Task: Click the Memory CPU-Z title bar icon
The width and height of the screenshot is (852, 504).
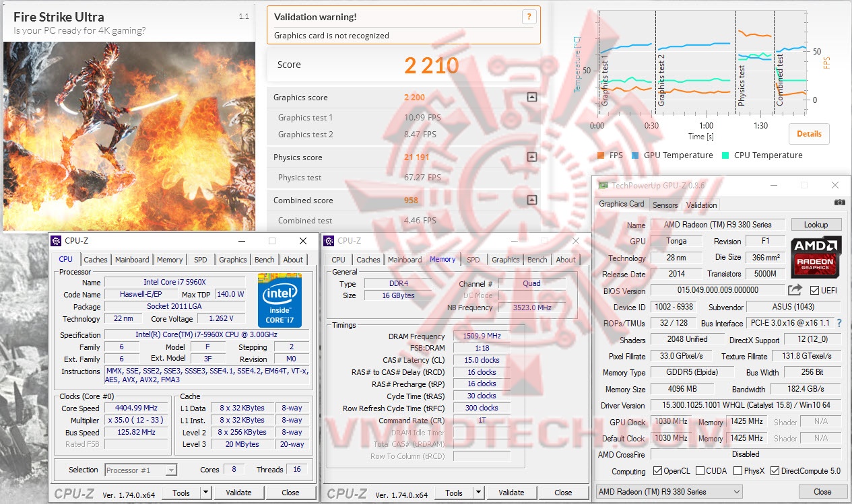Action: pos(329,240)
